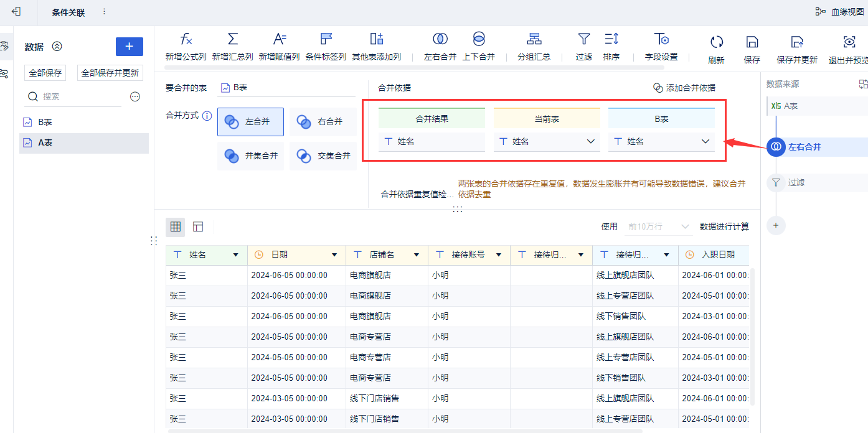This screenshot has width=868, height=433.
Task: Click the 分组汇总 icon
Action: [534, 39]
